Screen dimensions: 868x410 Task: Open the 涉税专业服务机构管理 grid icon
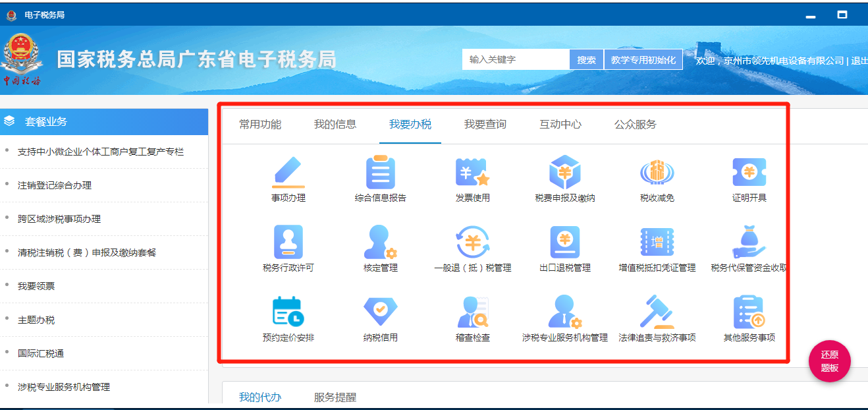(565, 312)
